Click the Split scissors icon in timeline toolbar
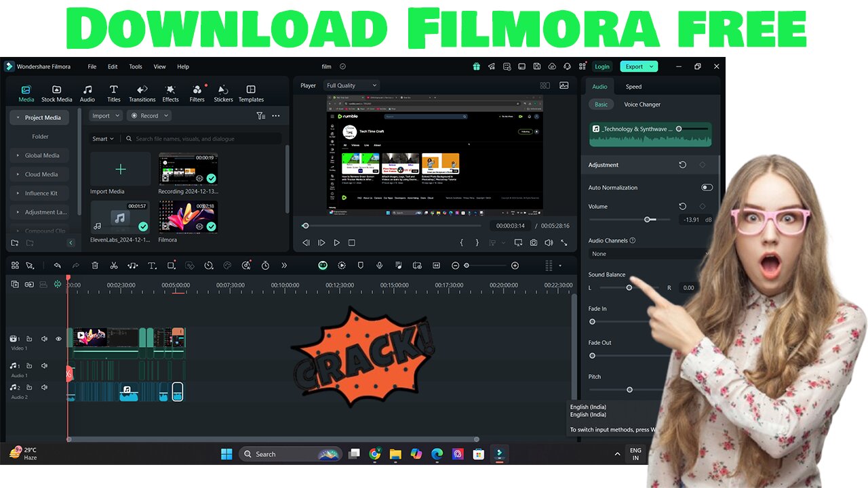 (114, 266)
